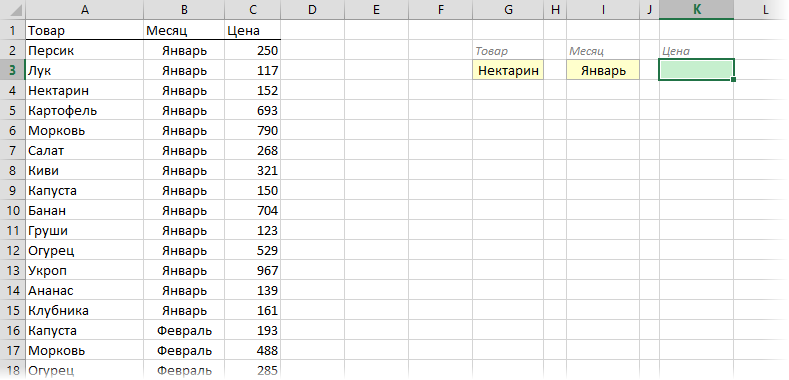Select the Месяц header cell B1
The height and width of the screenshot is (380, 789).
coord(184,30)
